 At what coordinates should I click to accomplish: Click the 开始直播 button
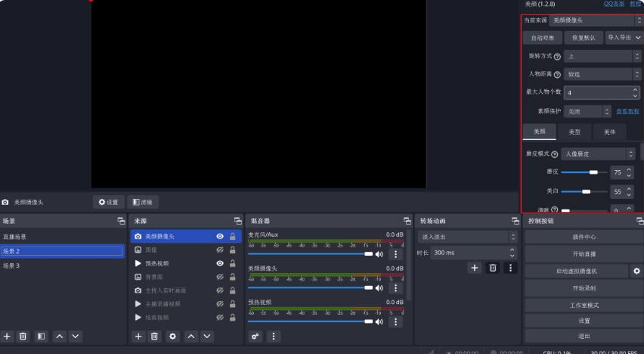click(x=584, y=254)
